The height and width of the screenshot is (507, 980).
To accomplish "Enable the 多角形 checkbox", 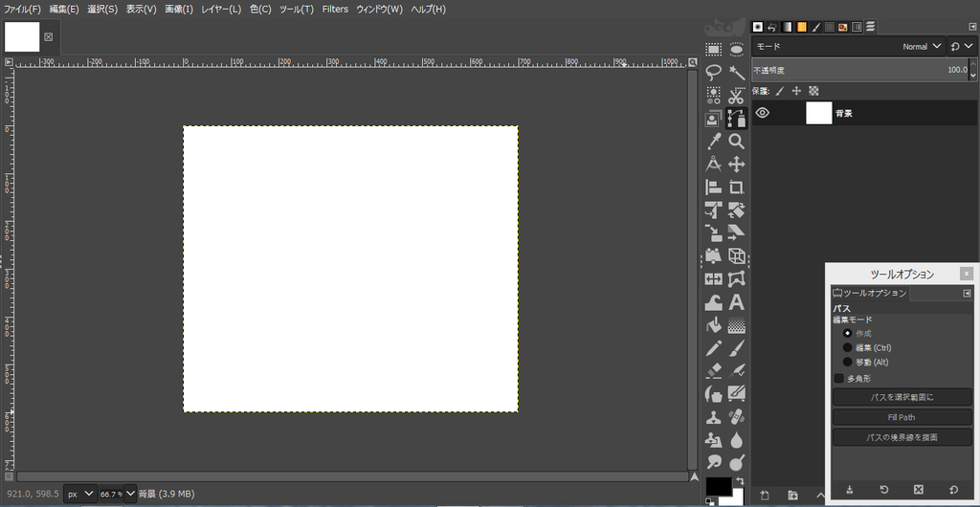I will coord(838,379).
